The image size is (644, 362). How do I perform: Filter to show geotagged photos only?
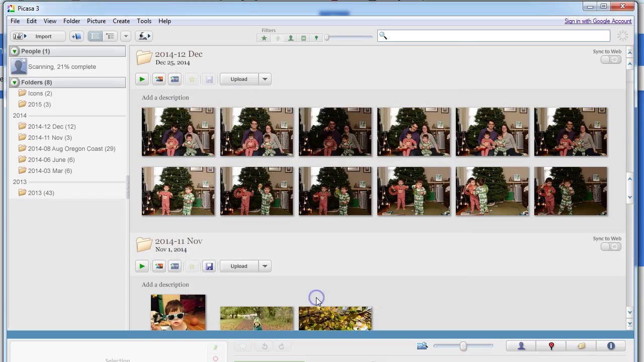(316, 38)
